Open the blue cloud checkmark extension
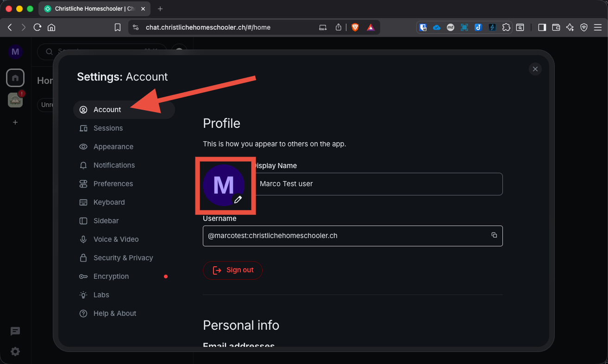 [x=437, y=27]
